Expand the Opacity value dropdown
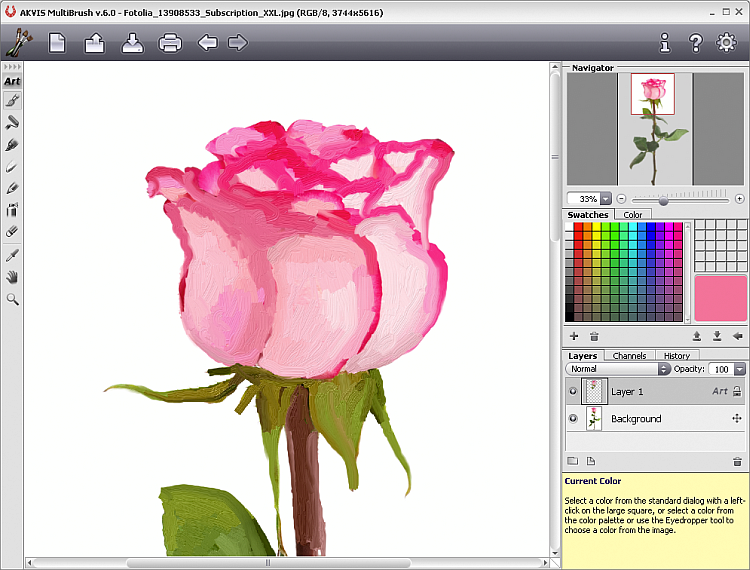 (x=740, y=369)
